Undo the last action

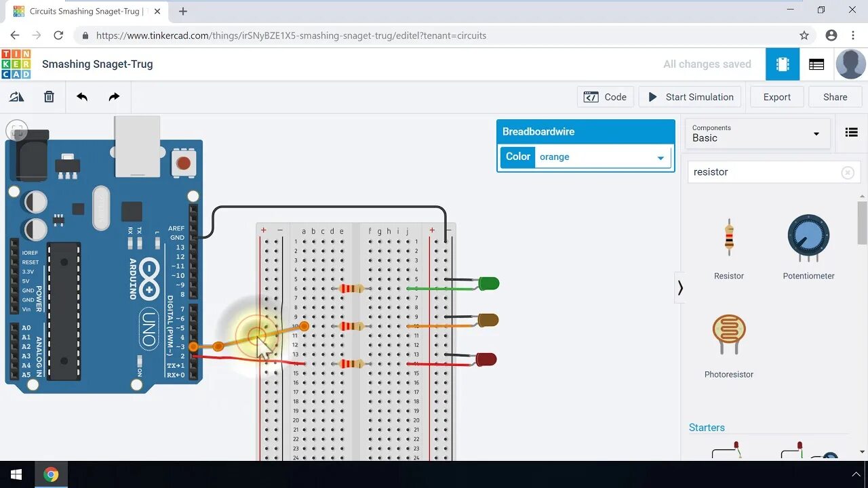coord(82,97)
